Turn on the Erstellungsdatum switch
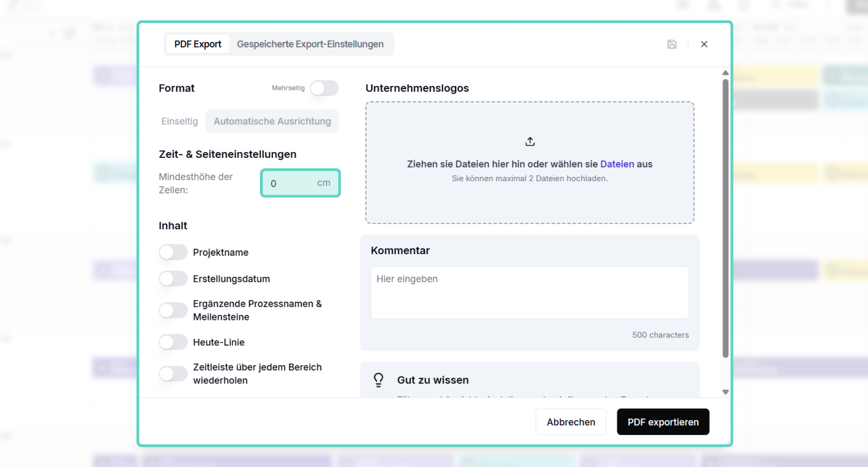Image resolution: width=868 pixels, height=467 pixels. [173, 279]
